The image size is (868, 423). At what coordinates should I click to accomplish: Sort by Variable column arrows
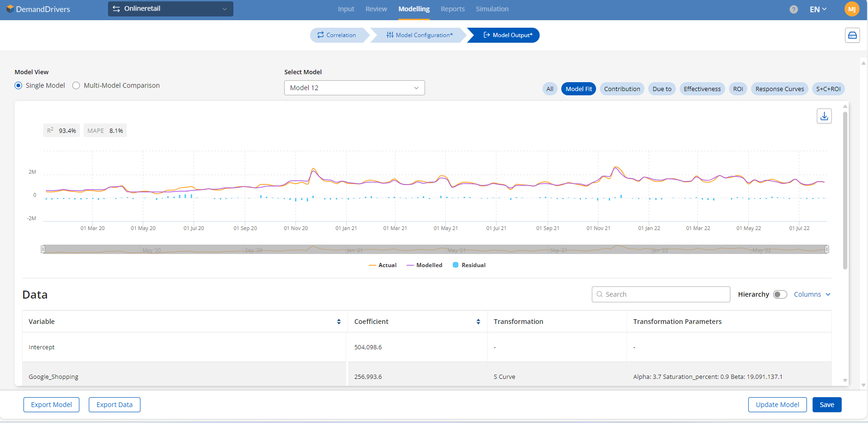339,322
